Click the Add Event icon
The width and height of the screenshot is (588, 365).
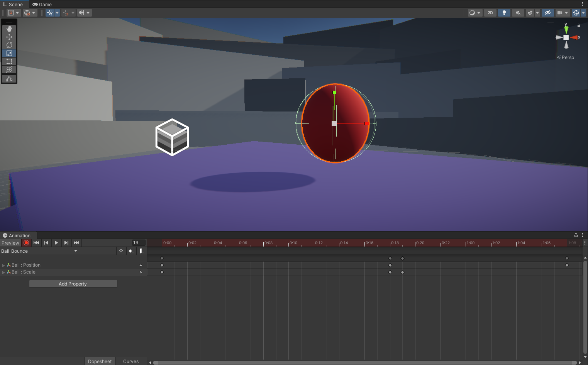pos(142,251)
